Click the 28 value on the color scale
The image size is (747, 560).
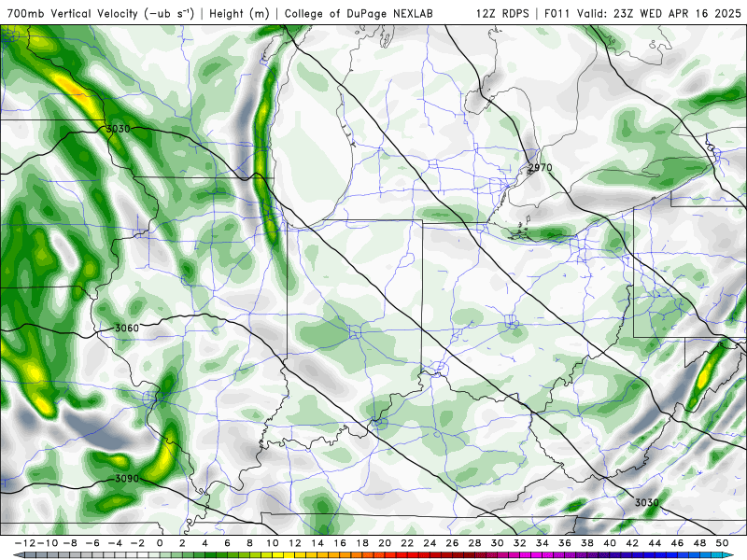coord(474,543)
